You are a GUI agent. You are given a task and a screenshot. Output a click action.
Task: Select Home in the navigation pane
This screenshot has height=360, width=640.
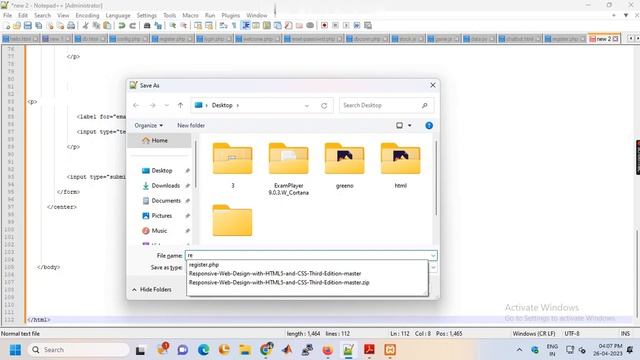(159, 140)
